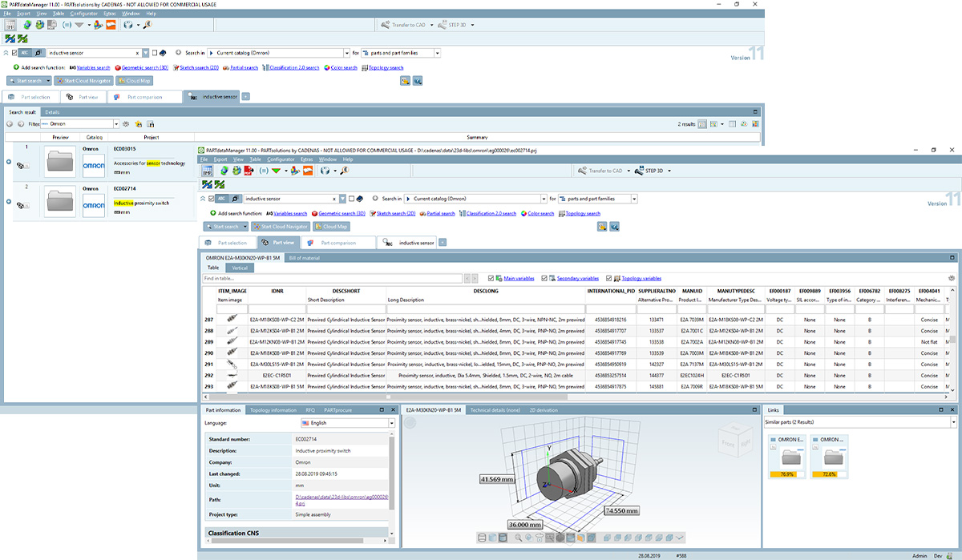Click the first globe update icon in back window toolbar
Viewport: 962px width, 560px height.
pyautogui.click(x=27, y=25)
